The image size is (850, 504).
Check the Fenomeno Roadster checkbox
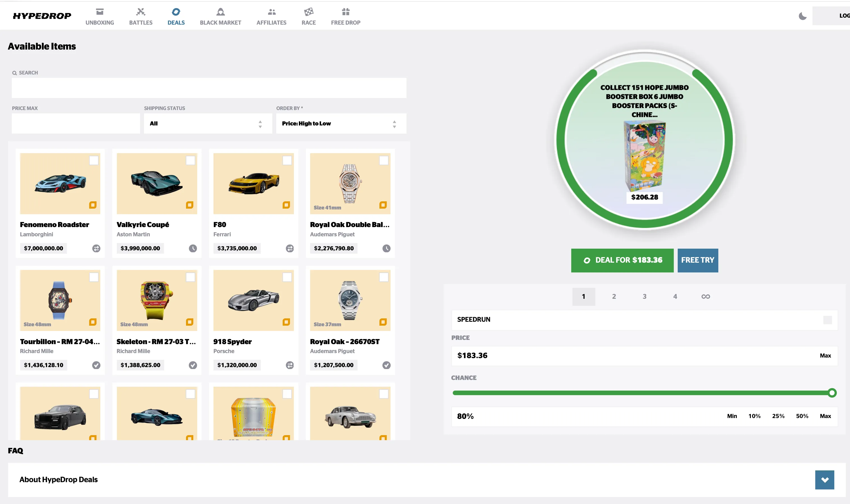[94, 160]
